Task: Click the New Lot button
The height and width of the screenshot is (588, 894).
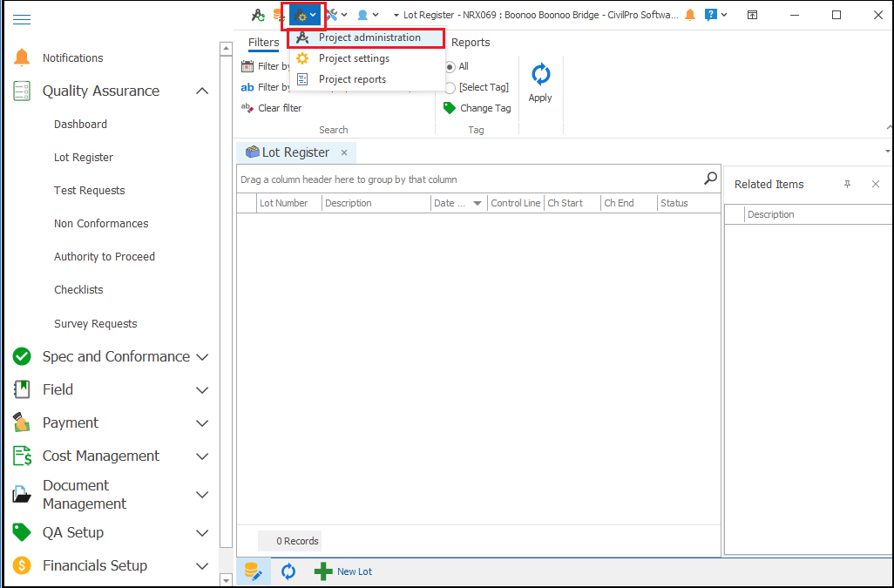Action: [344, 571]
